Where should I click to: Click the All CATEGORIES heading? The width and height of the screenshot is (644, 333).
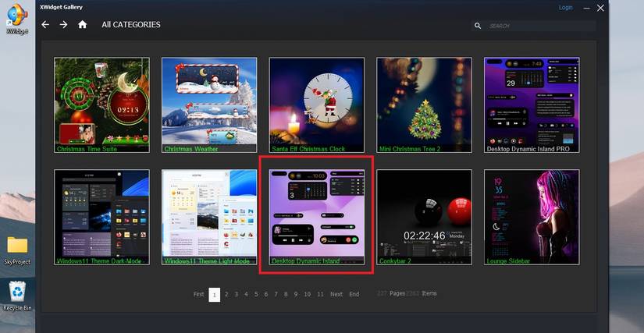coord(131,25)
